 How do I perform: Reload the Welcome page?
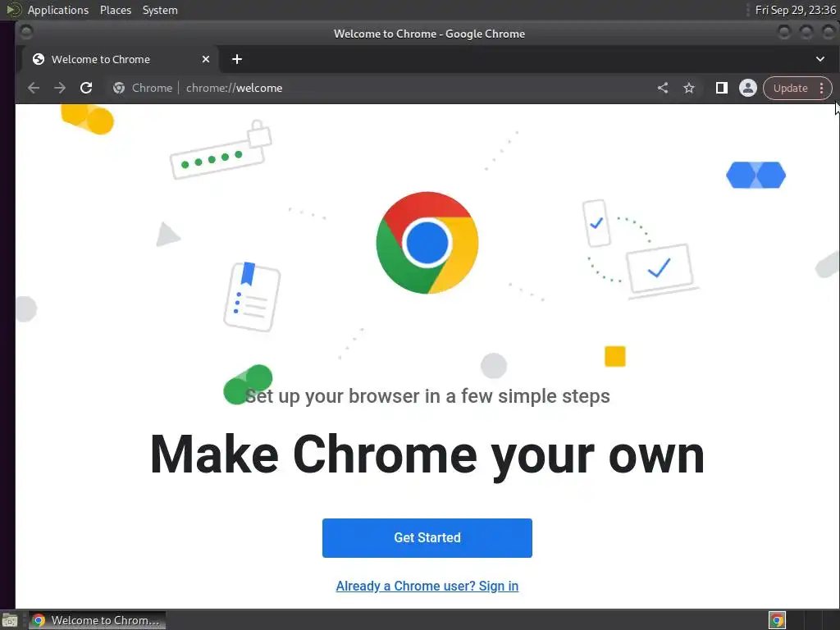pyautogui.click(x=85, y=88)
